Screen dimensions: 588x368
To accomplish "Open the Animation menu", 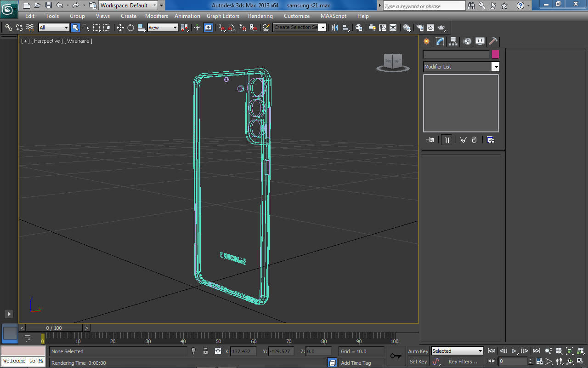I will [x=187, y=16].
